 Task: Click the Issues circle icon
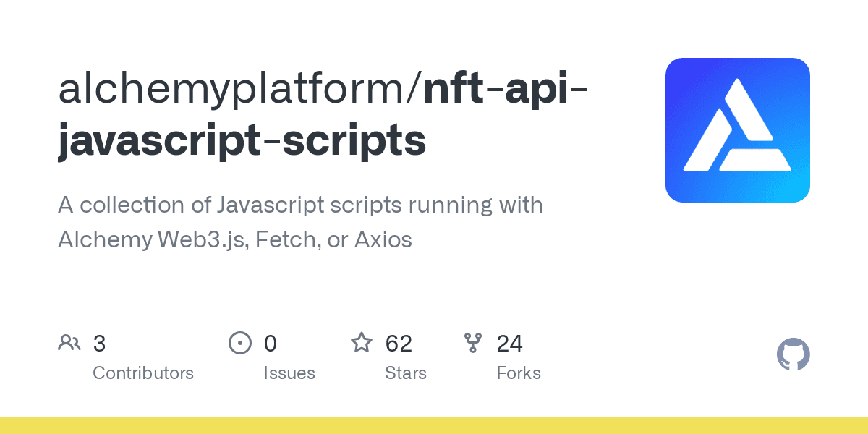(241, 342)
